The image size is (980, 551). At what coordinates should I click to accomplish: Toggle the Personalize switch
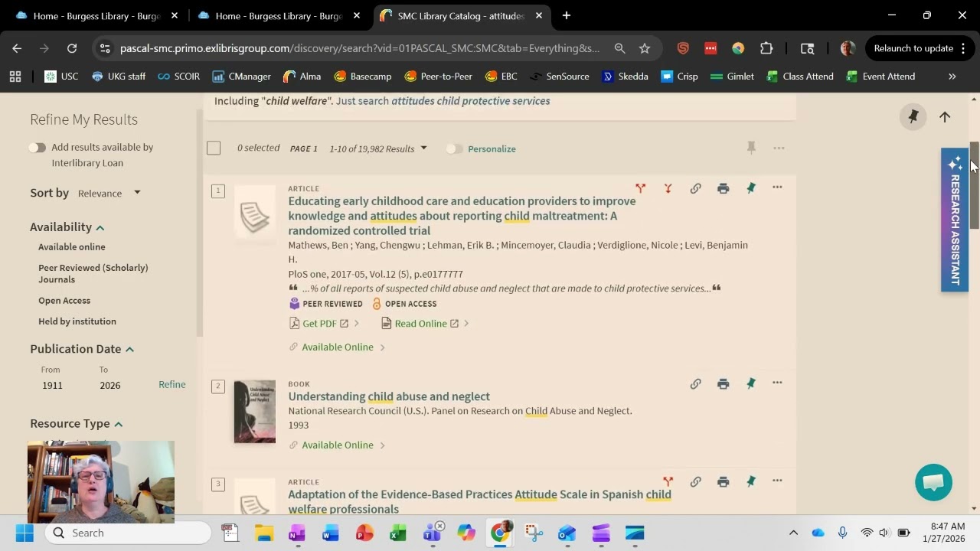point(454,148)
